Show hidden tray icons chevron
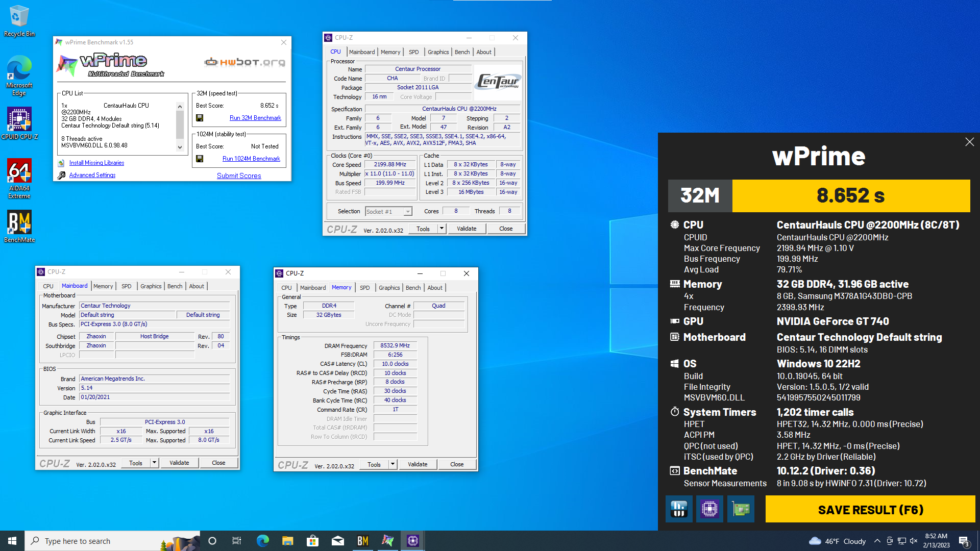 (877, 541)
